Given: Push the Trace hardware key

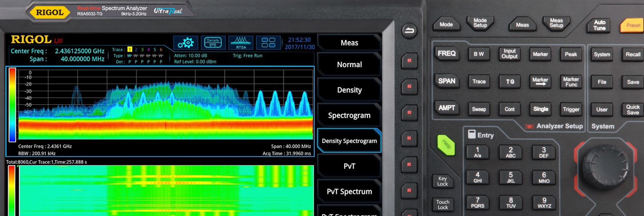Looking at the screenshot, I should point(479,82).
